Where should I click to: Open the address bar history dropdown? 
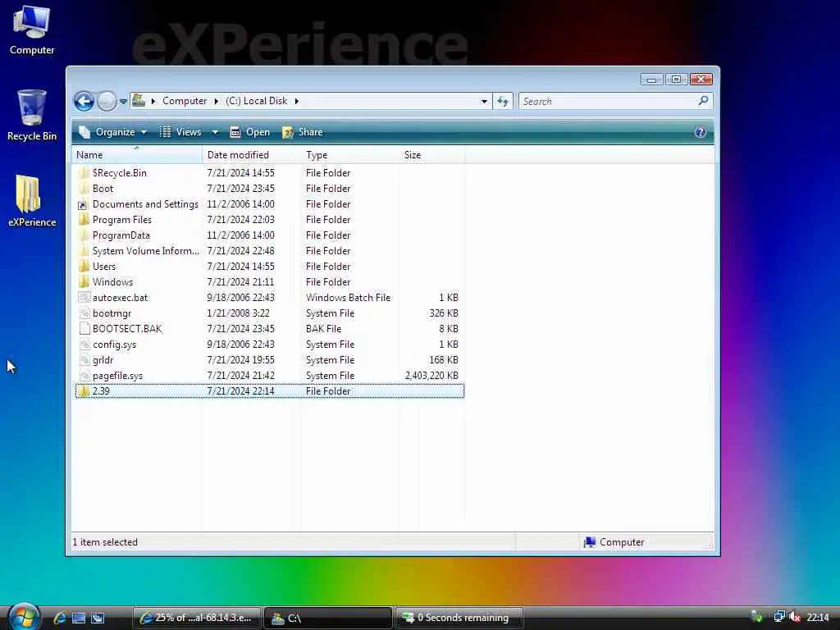click(484, 101)
